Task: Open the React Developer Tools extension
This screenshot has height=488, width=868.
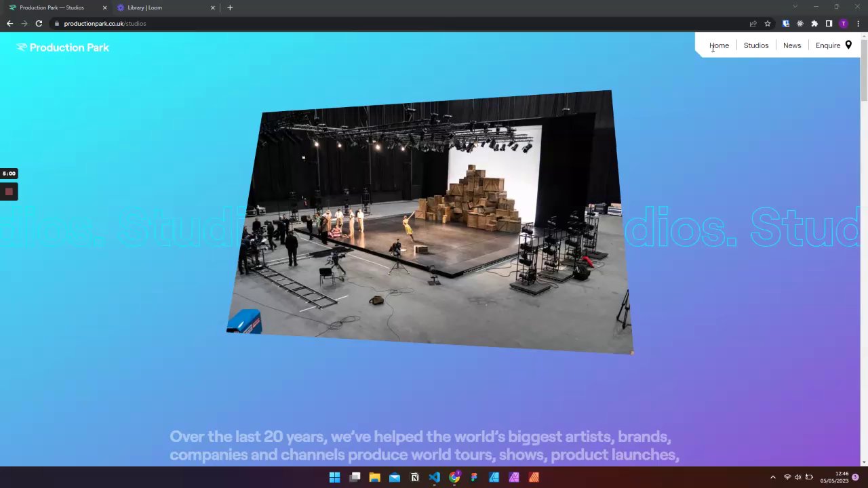Action: click(800, 23)
